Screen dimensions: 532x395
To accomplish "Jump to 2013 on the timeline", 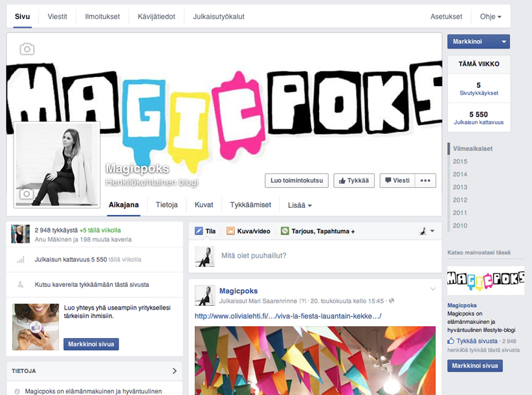I will click(x=460, y=187).
